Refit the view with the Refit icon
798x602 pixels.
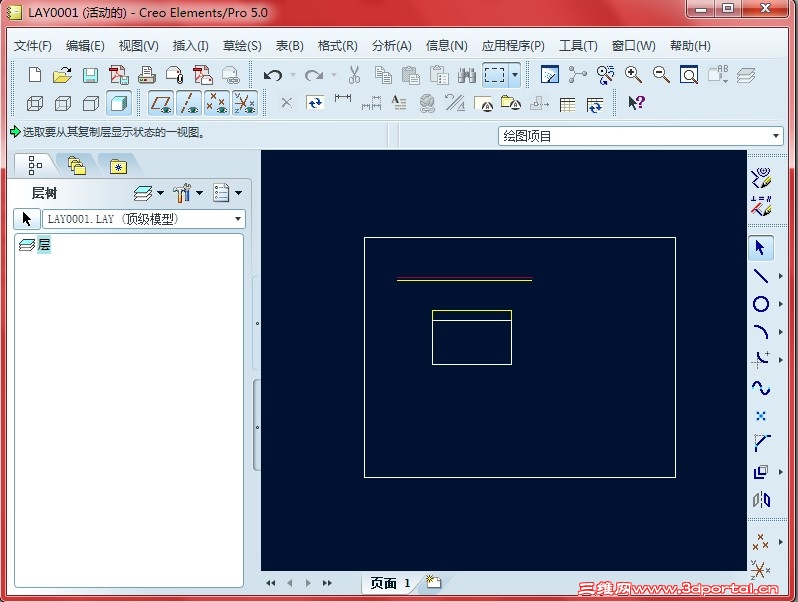[689, 75]
